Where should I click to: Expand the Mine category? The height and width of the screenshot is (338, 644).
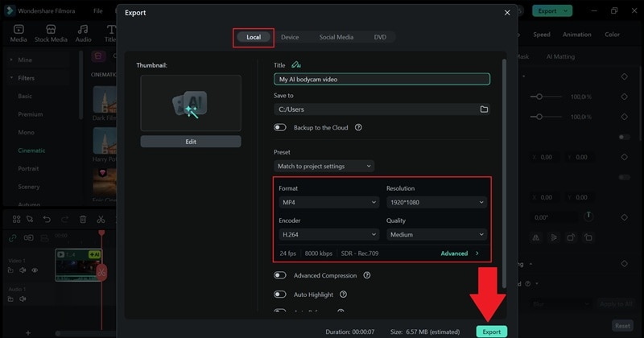11,60
